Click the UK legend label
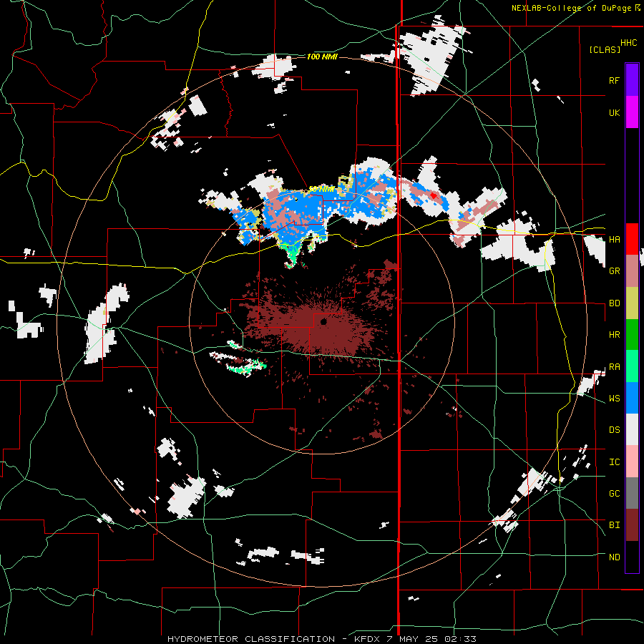The image size is (644, 644). (614, 112)
